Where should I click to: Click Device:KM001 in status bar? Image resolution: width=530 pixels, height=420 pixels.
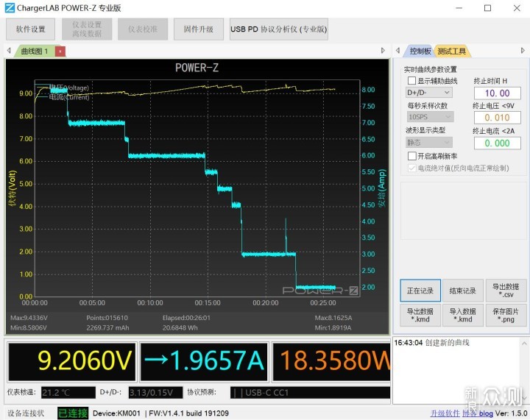[x=116, y=413]
